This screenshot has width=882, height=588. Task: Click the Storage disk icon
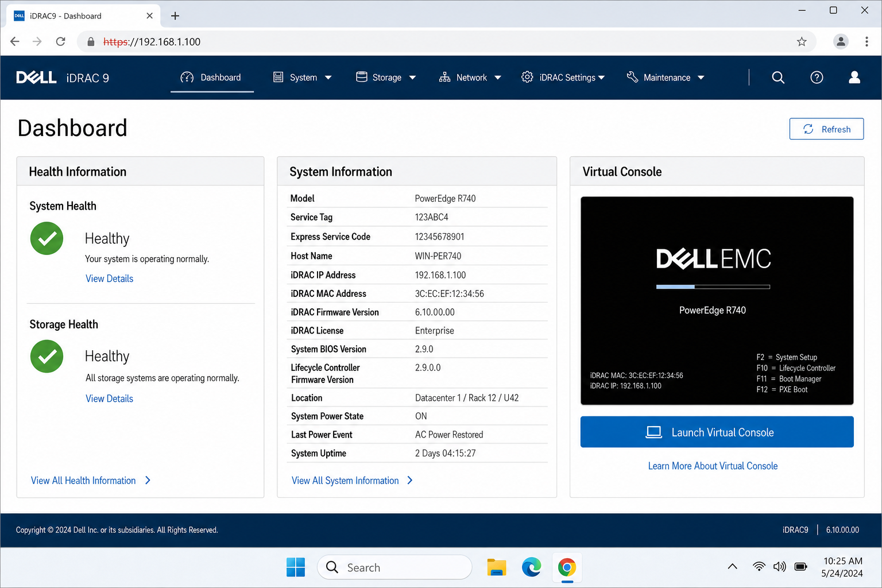[362, 77]
